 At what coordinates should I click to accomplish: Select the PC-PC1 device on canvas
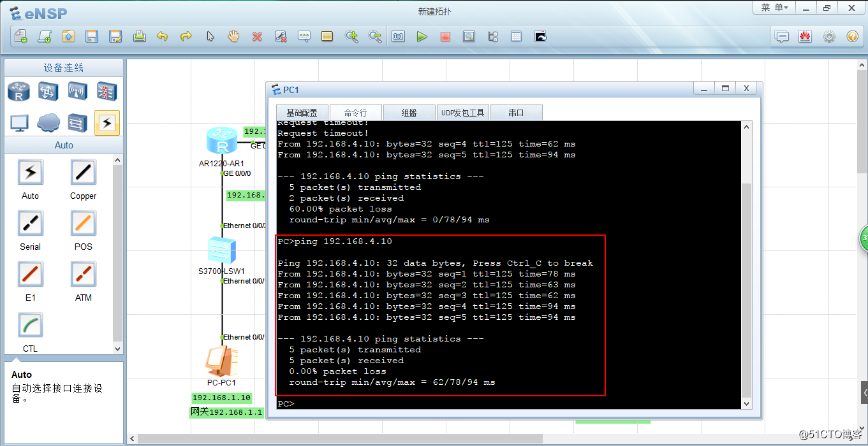coord(221,361)
